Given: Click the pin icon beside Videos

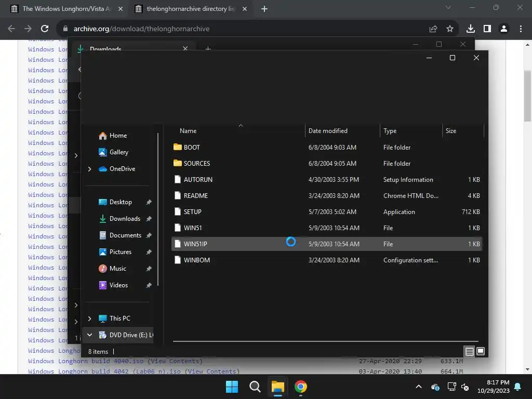Looking at the screenshot, I should (149, 285).
